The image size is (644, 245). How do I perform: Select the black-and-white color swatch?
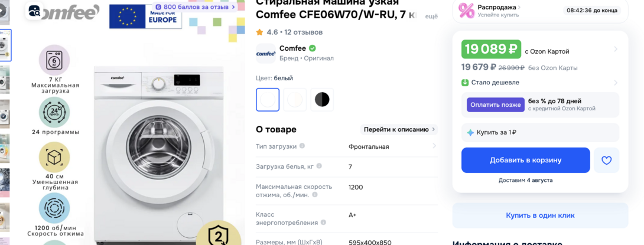pyautogui.click(x=322, y=100)
